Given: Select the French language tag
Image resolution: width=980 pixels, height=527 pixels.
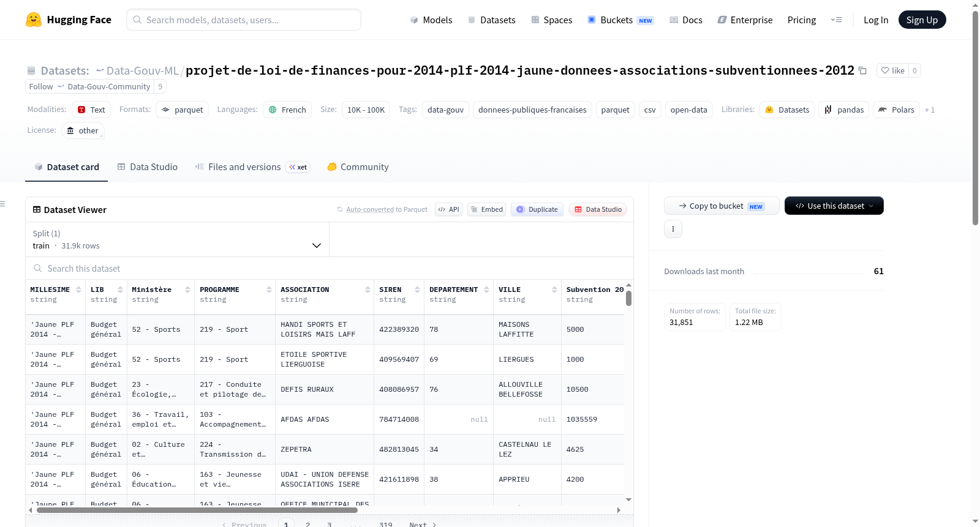Looking at the screenshot, I should click(x=287, y=110).
